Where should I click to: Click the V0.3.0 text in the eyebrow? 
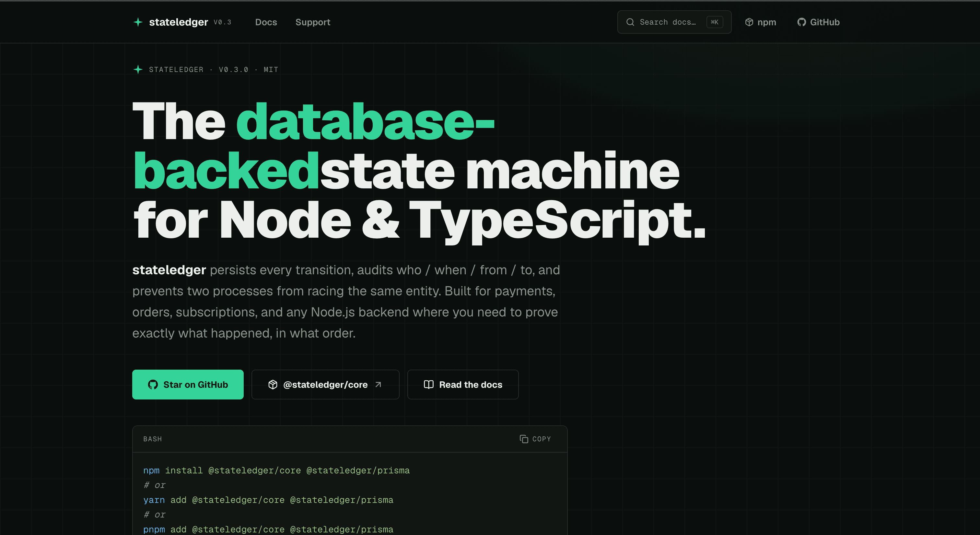234,70
